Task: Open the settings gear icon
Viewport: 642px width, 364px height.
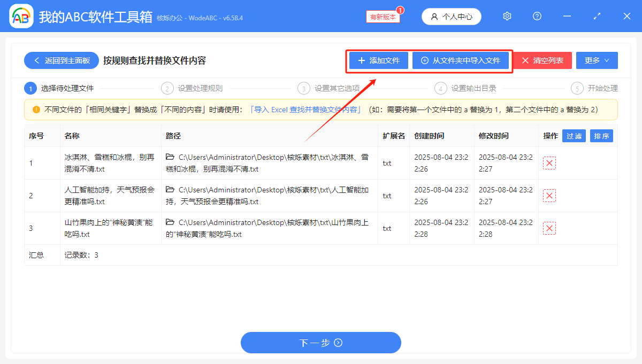Action: point(507,16)
